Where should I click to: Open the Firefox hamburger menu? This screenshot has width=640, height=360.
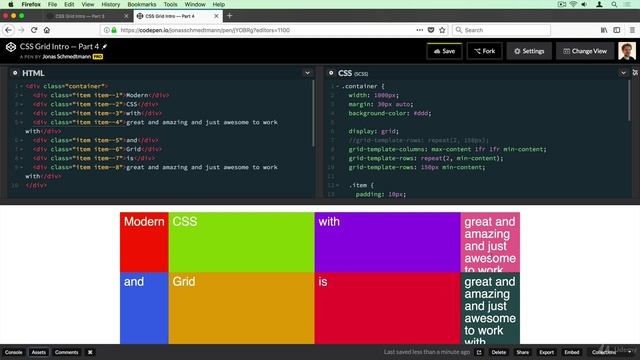[632, 30]
